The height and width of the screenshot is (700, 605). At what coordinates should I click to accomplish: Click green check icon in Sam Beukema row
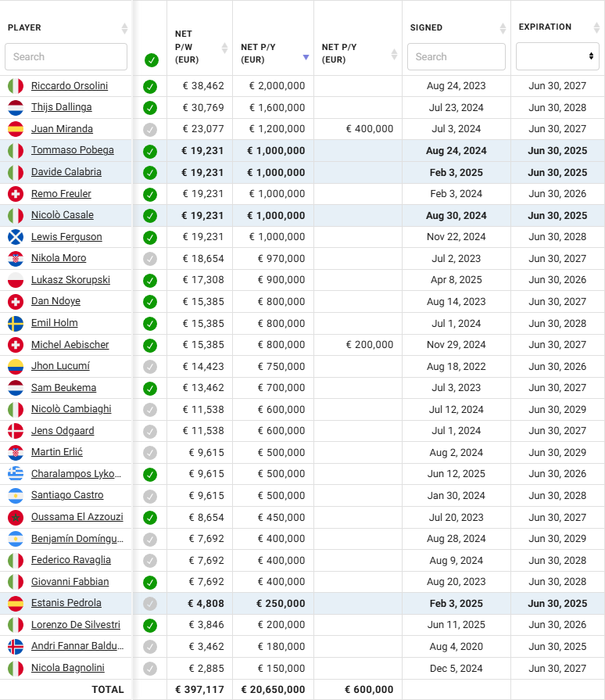click(x=150, y=389)
